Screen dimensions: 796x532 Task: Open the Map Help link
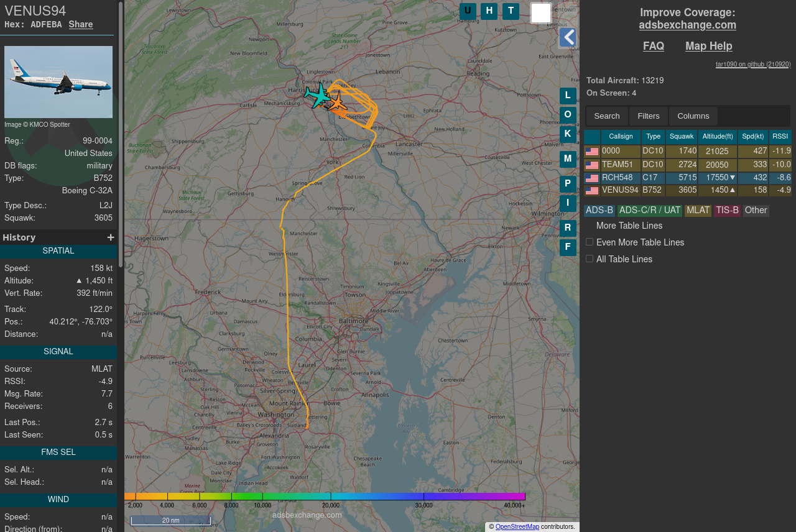709,46
